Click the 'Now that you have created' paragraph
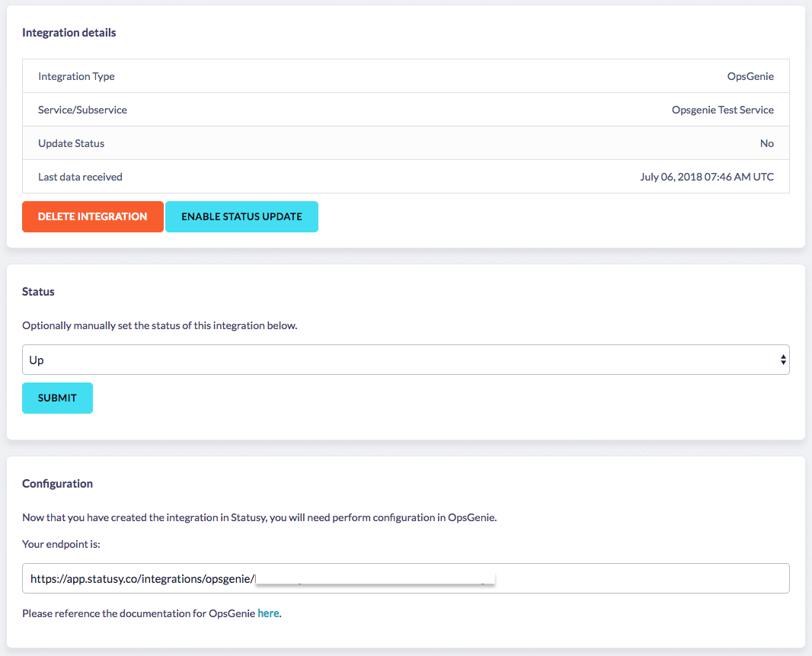This screenshot has width=812, height=656. 260,517
